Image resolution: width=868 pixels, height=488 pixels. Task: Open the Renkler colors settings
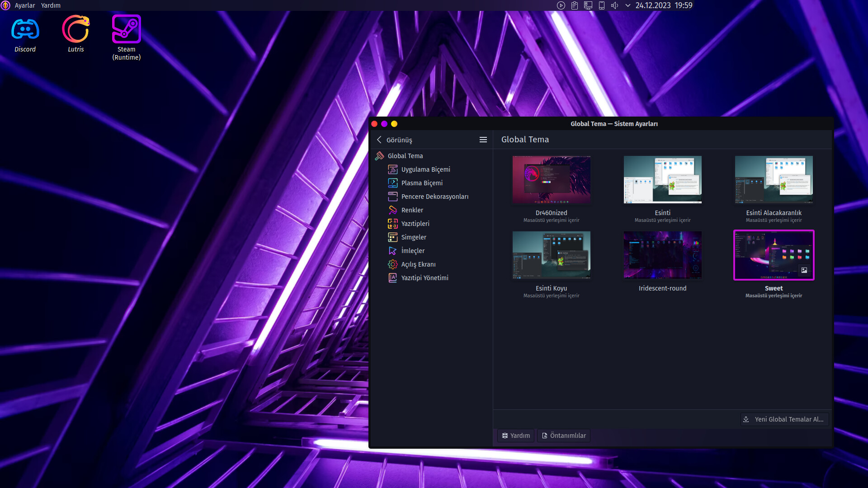(412, 210)
